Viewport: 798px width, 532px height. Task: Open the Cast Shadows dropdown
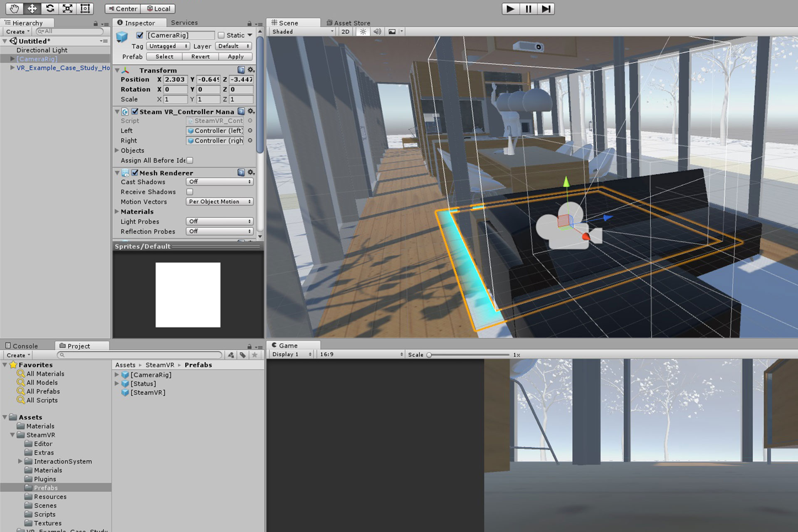tap(219, 182)
